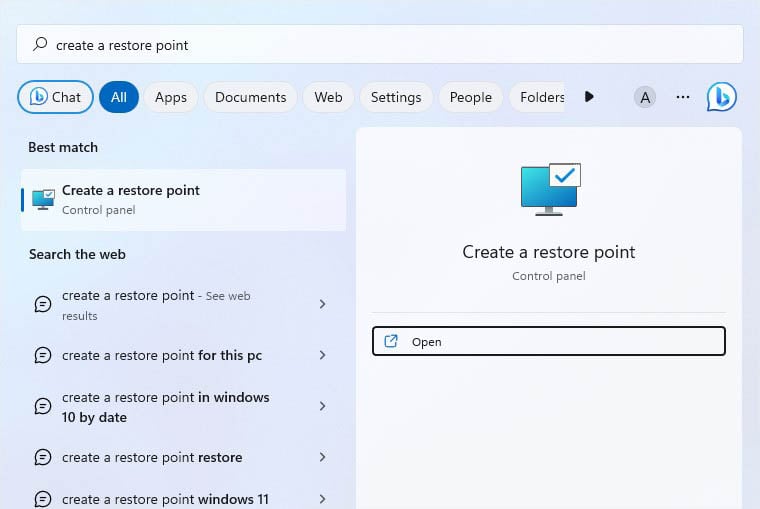Select the People filter tab
This screenshot has width=760, height=509.
[x=471, y=97]
